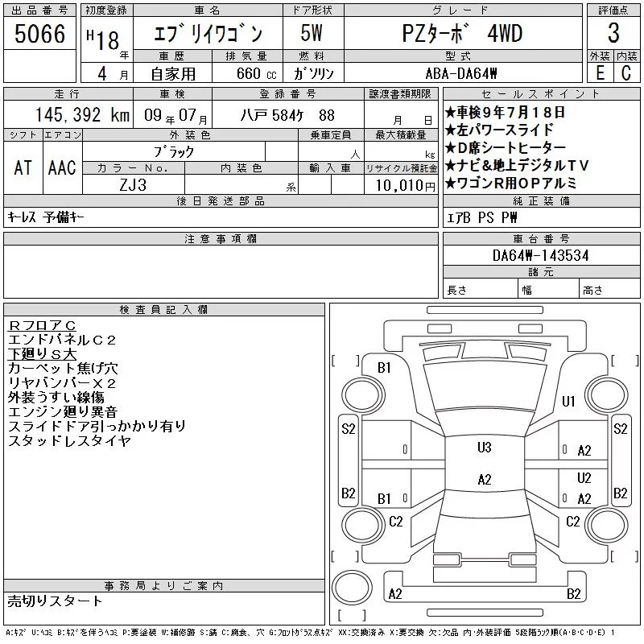Select sales point ワゴンR用OPアルミ
This screenshot has height=644, width=644.
(x=511, y=184)
